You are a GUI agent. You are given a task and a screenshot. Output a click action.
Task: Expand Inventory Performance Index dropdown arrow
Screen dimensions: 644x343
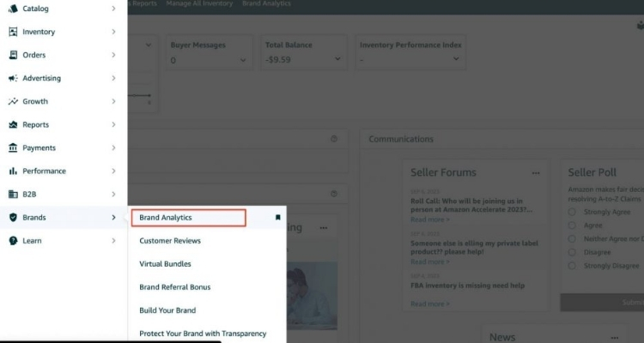tap(456, 59)
